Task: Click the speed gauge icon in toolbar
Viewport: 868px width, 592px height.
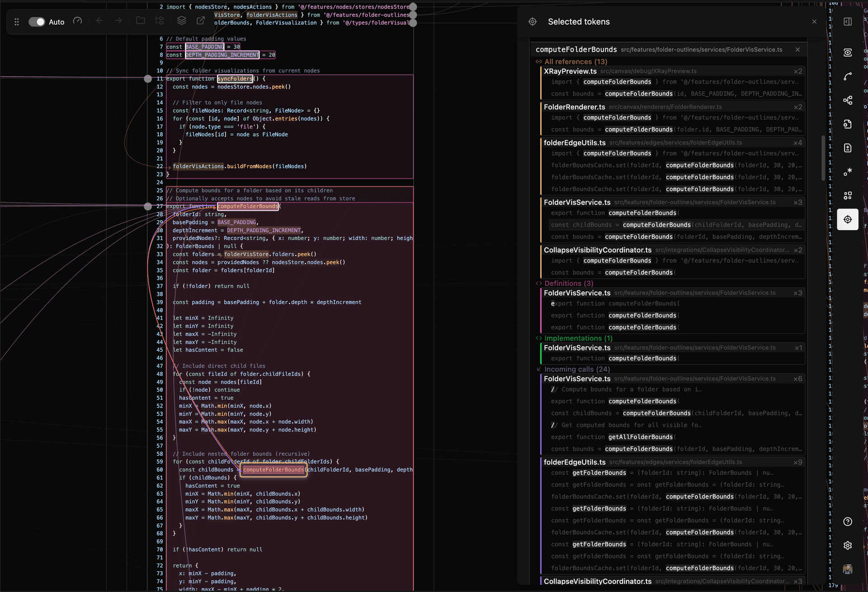Action: (x=77, y=21)
